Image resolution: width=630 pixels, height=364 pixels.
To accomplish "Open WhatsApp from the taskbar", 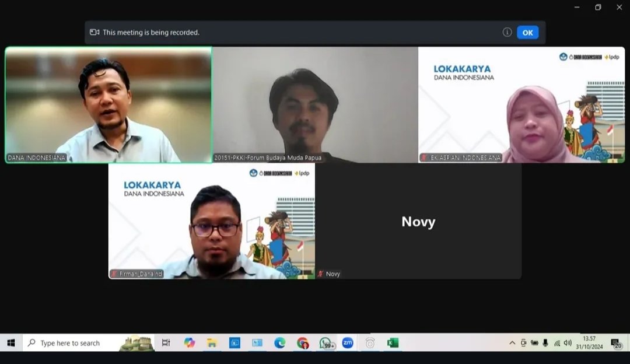I will tap(325, 343).
